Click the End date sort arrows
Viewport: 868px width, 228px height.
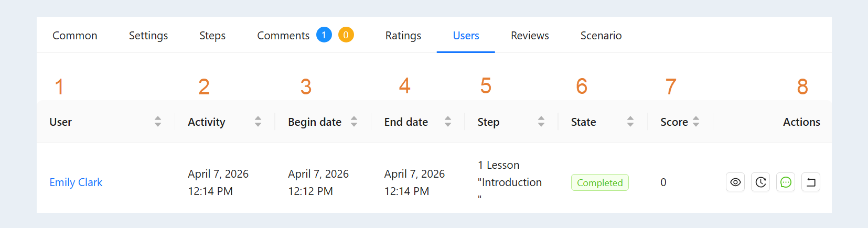[448, 122]
